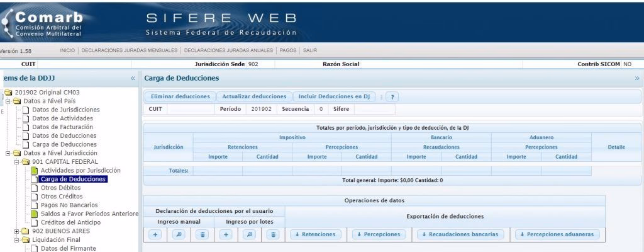This screenshot has height=252, width=644.
Task: Add a manual deduction with the Ingreso manual plus button
Action: [x=155, y=234]
